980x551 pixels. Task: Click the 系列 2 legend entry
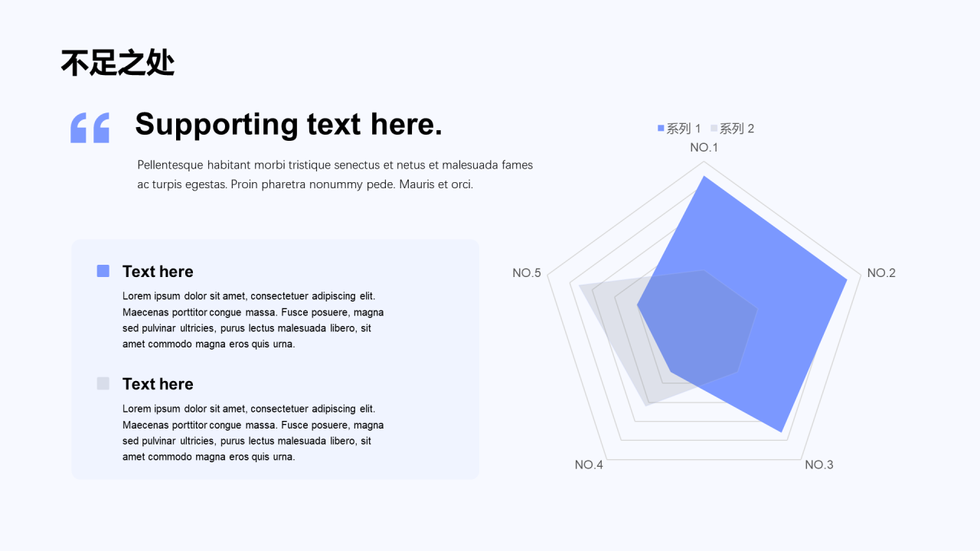[x=733, y=129]
